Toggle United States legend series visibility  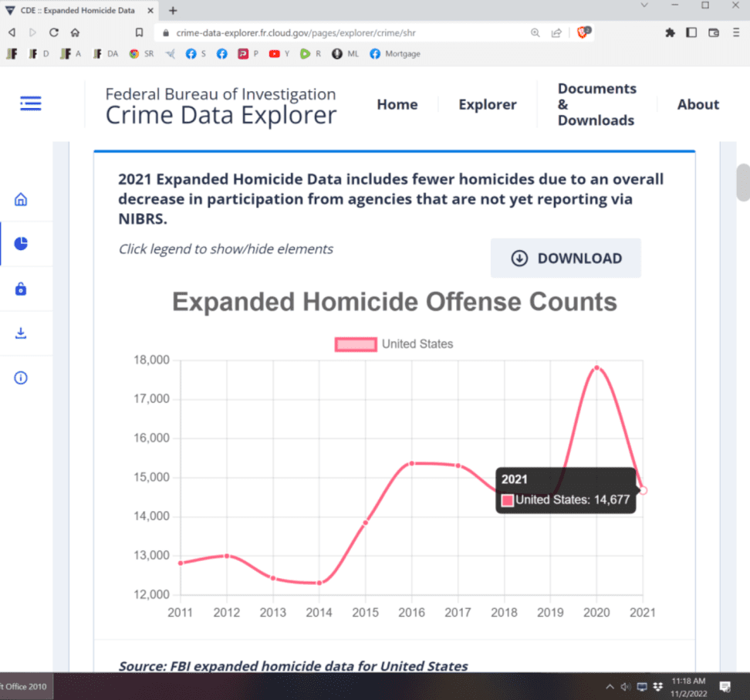point(394,344)
